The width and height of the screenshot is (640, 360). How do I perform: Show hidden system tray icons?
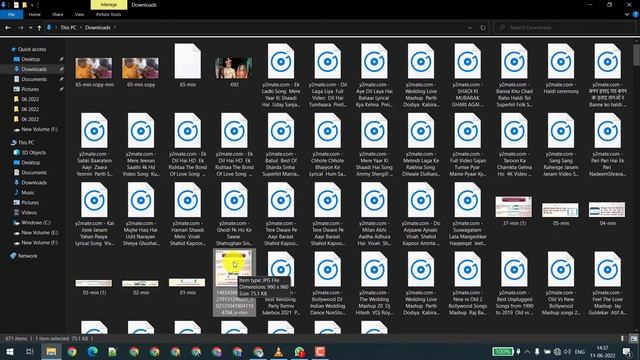click(x=527, y=351)
